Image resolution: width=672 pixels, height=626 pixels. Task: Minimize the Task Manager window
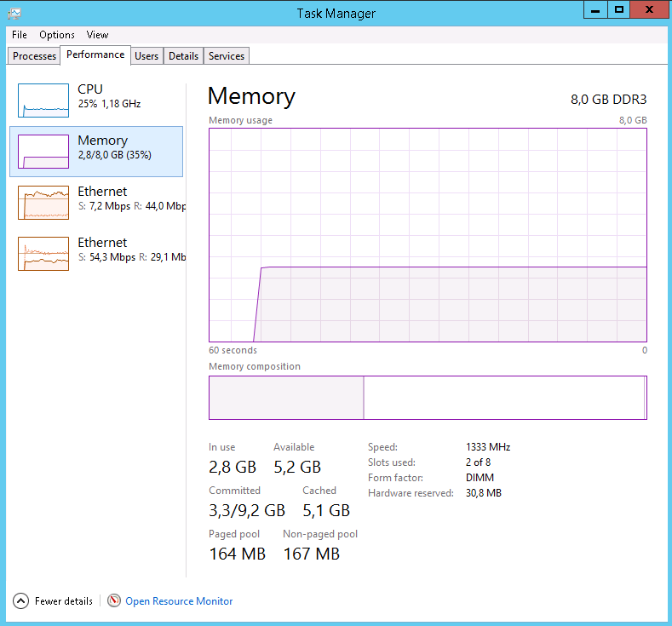(x=595, y=9)
